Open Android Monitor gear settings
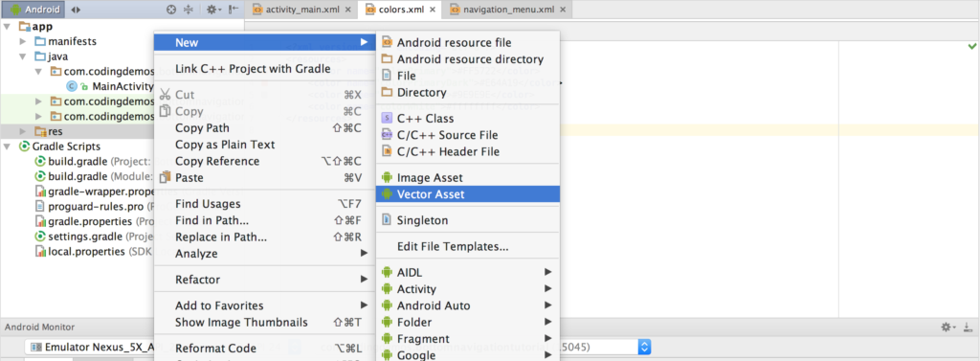The width and height of the screenshot is (980, 361). tap(947, 327)
